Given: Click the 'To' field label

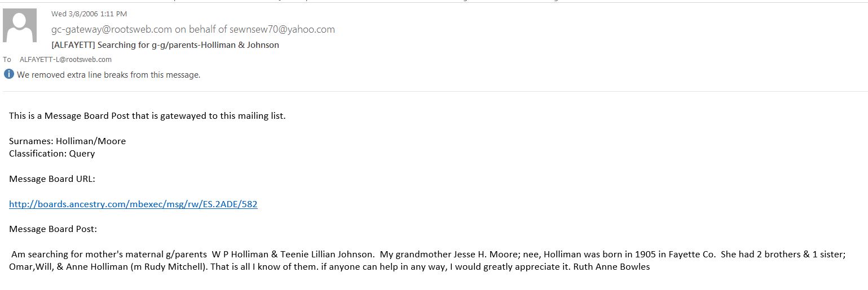Looking at the screenshot, I should click(x=7, y=59).
